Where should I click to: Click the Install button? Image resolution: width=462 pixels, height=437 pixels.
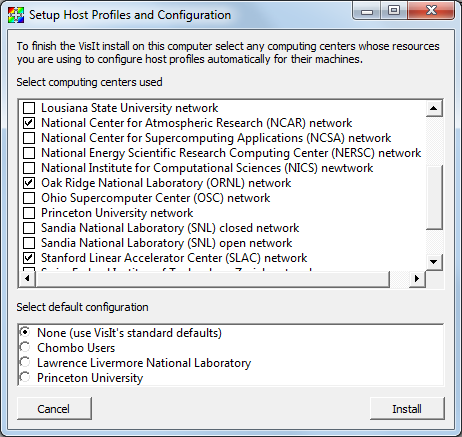click(x=407, y=409)
